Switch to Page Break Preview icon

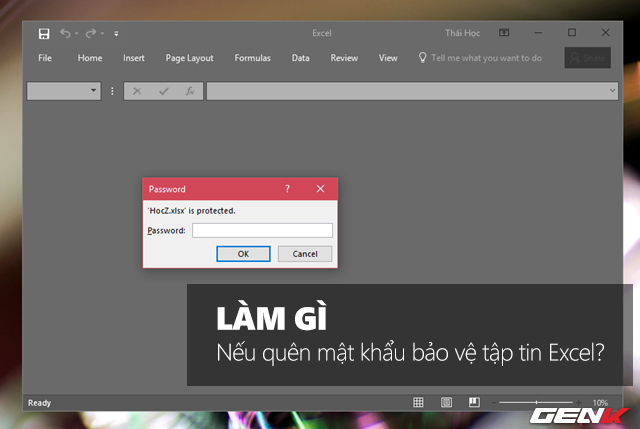[474, 402]
